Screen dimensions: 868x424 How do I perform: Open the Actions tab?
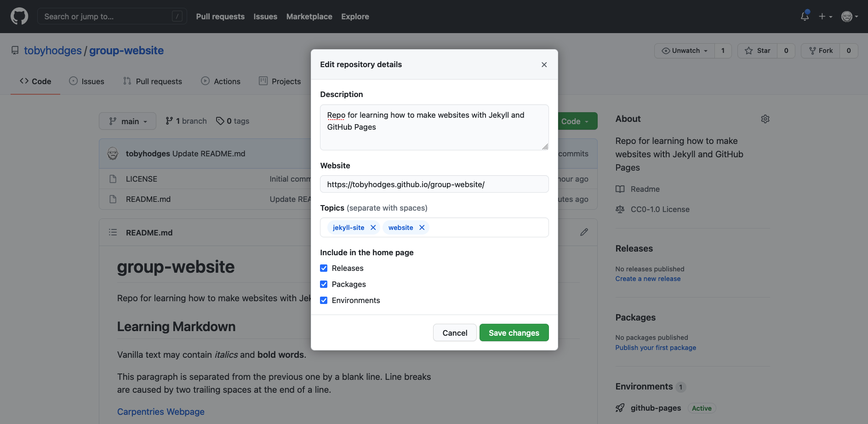click(221, 81)
